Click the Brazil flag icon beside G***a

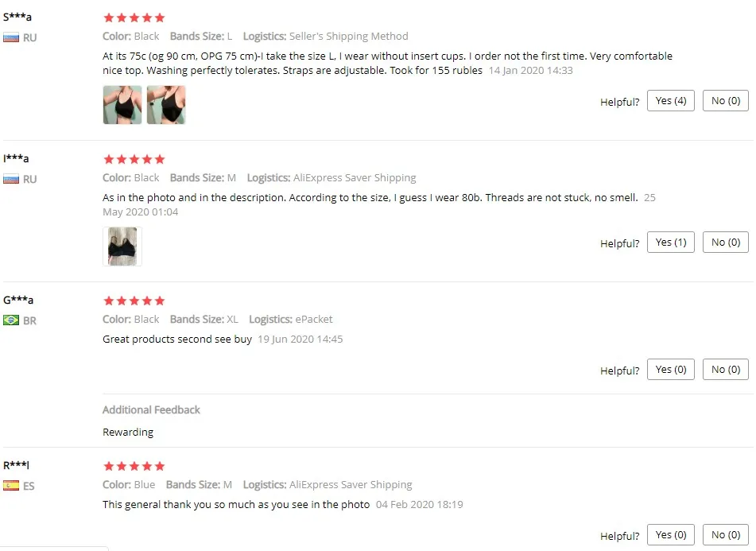click(x=11, y=320)
